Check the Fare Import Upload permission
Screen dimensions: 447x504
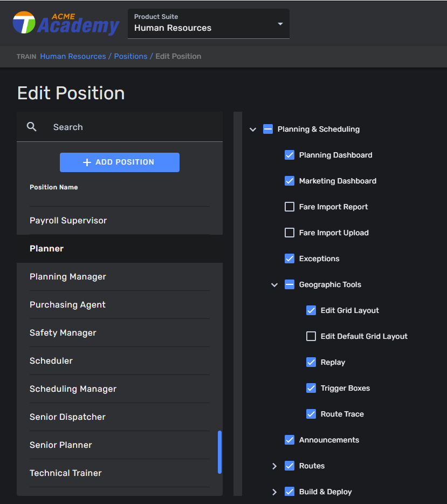click(x=290, y=233)
